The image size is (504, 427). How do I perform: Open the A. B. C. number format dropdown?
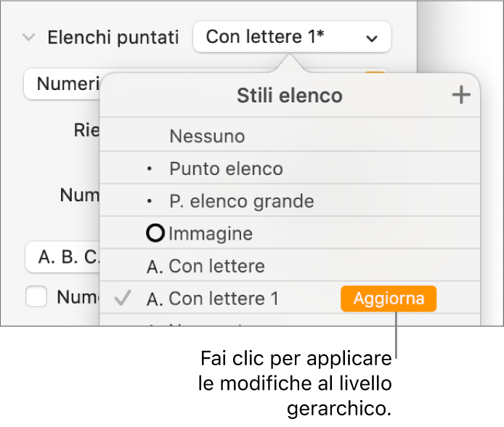coord(63,257)
